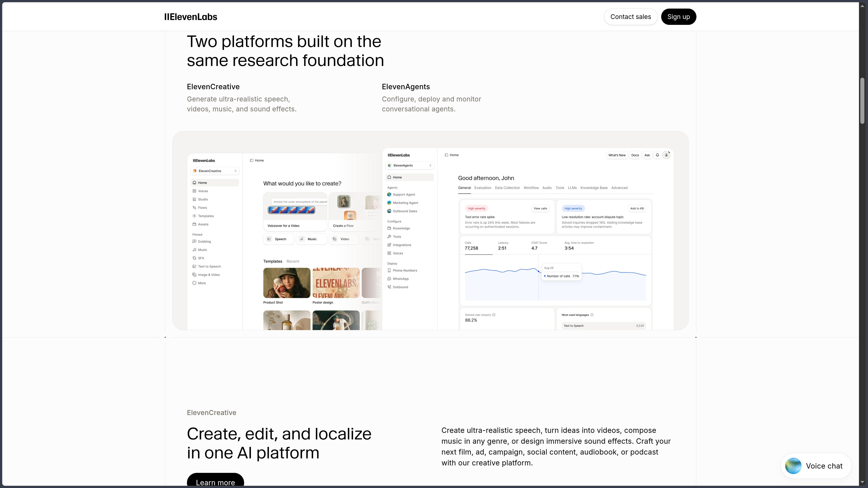Click the notification bell icon
868x488 pixels.
pos(657,155)
